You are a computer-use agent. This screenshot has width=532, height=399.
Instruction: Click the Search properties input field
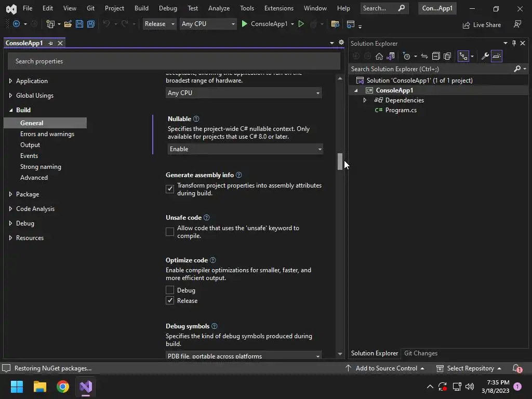pyautogui.click(x=174, y=61)
